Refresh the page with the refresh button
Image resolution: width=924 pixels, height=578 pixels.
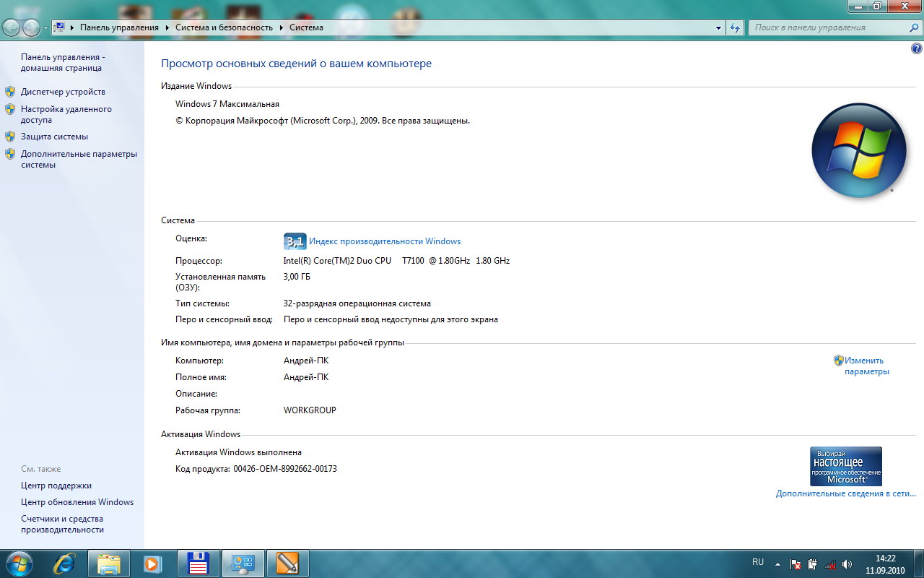pos(735,27)
